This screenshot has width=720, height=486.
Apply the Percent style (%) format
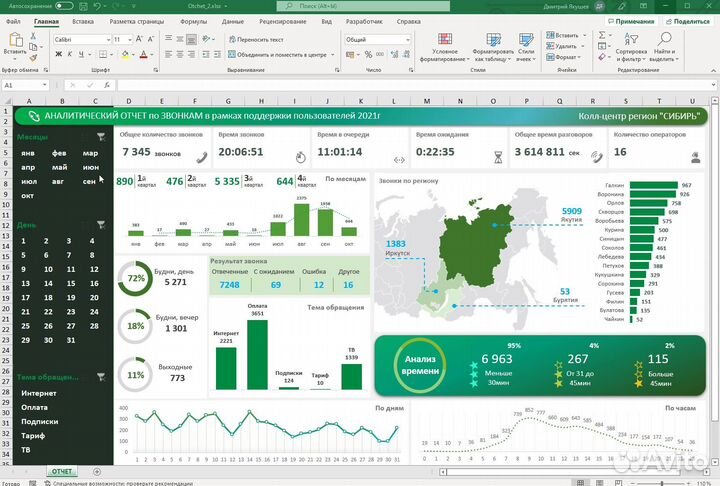[368, 55]
